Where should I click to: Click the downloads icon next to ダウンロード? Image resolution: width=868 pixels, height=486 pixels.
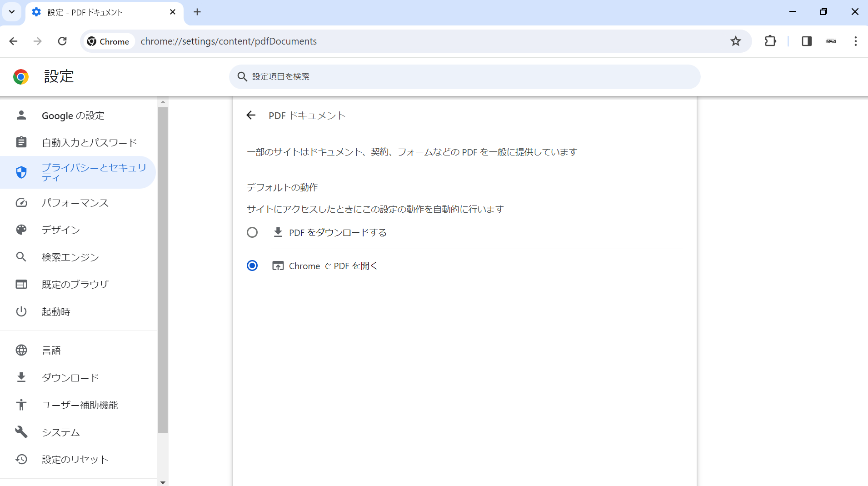pos(21,377)
